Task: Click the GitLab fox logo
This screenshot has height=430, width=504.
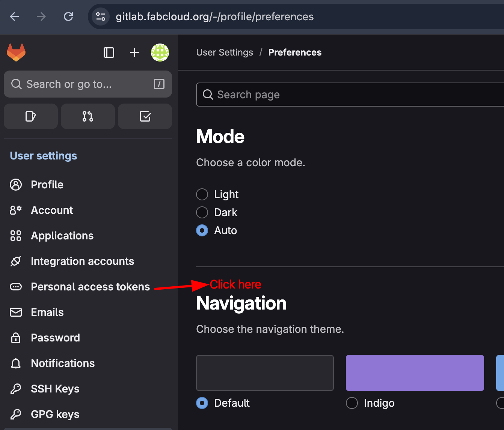Action: point(16,53)
